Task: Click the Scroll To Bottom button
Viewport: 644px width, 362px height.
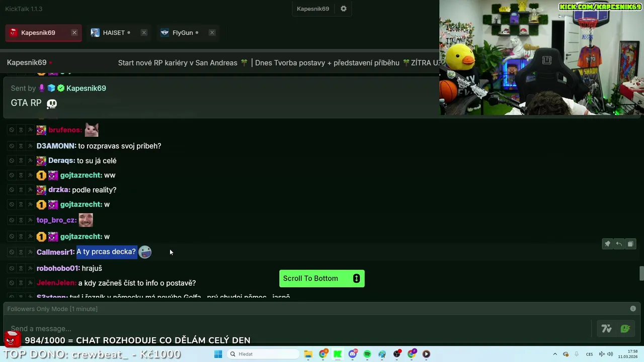Action: 322,279
